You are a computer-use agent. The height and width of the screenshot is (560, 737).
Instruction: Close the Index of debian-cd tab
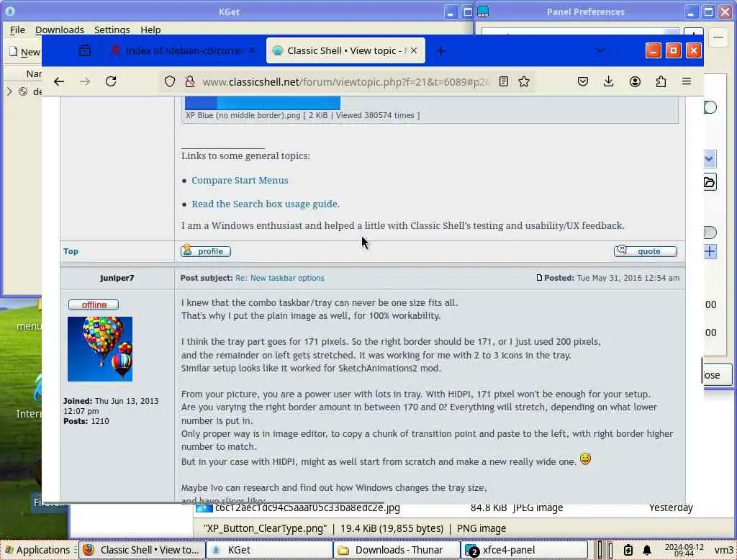coord(252,50)
